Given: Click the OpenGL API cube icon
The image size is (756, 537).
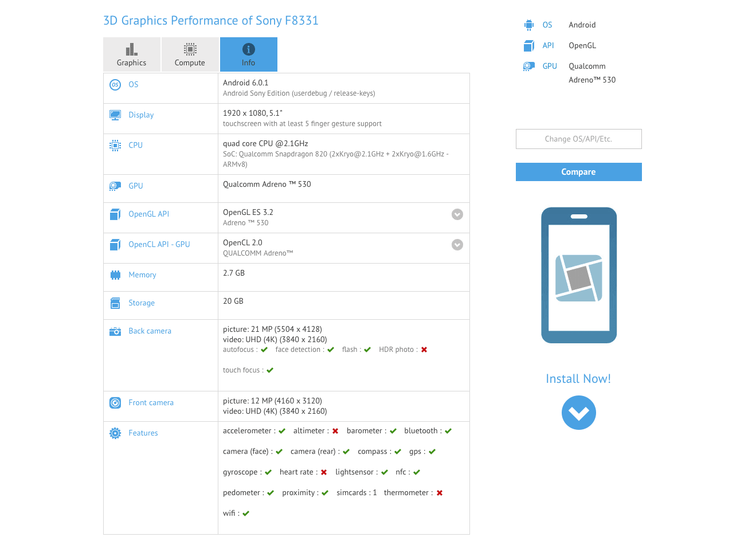Looking at the screenshot, I should pos(115,214).
